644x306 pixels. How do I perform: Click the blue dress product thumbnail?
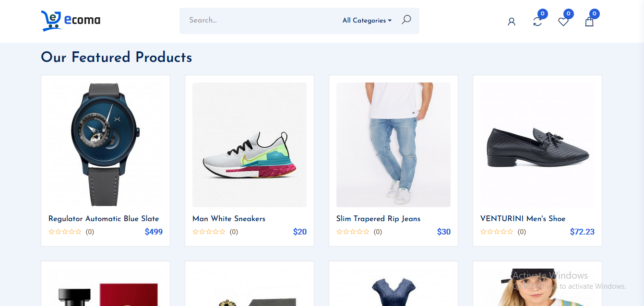(x=394, y=291)
